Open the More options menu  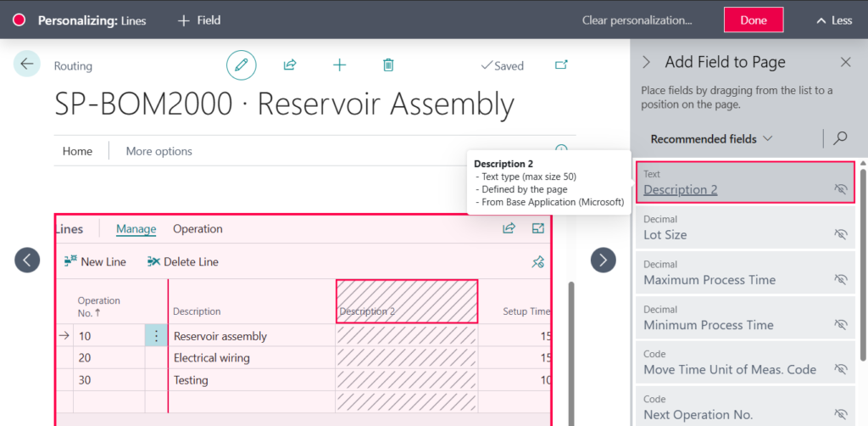coord(159,151)
